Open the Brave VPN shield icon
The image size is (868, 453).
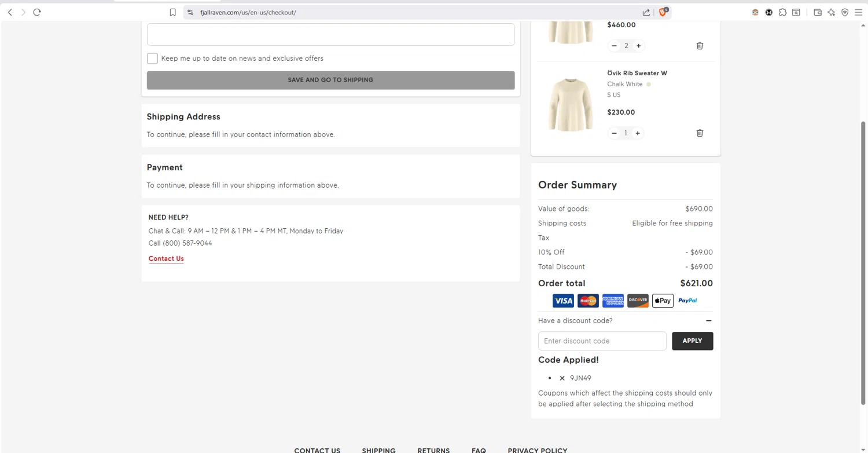tap(845, 12)
